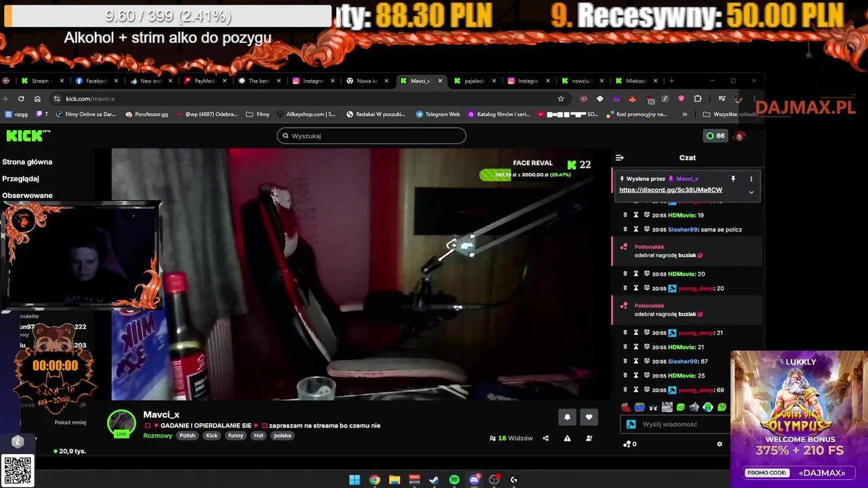Open Spotify from the taskbar
The image size is (868, 488).
454,480
